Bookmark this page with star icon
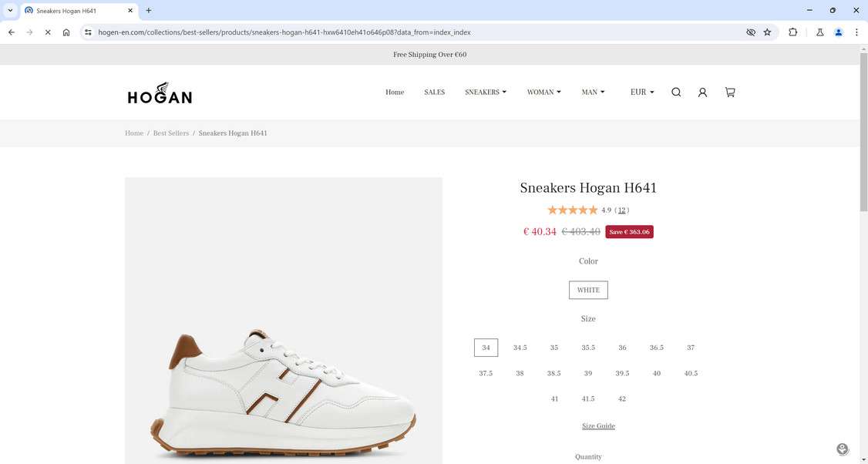868x464 pixels. (767, 32)
